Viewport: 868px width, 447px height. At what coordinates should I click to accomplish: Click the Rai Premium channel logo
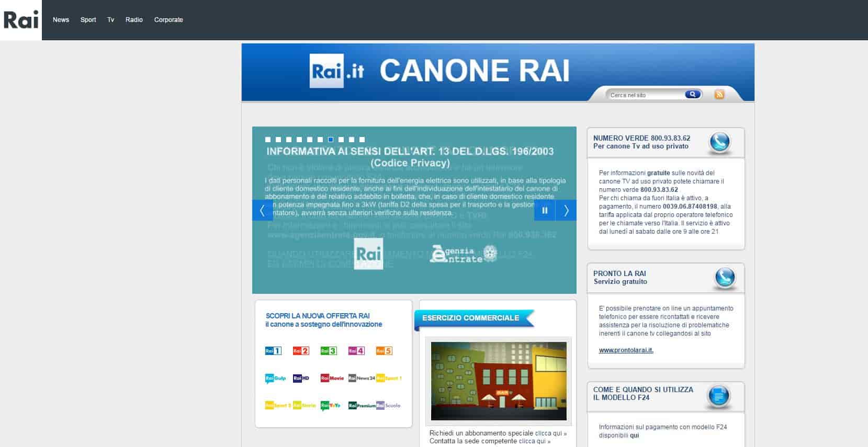click(362, 405)
